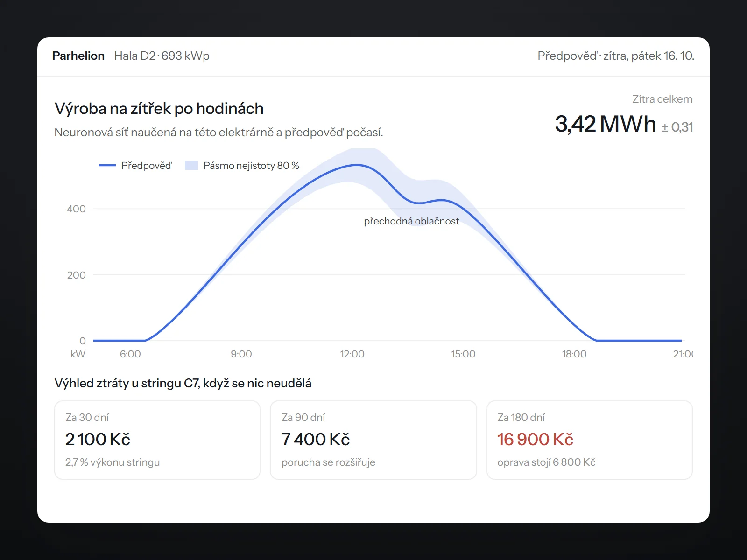Click the kW unit label
The height and width of the screenshot is (560, 747).
78,354
